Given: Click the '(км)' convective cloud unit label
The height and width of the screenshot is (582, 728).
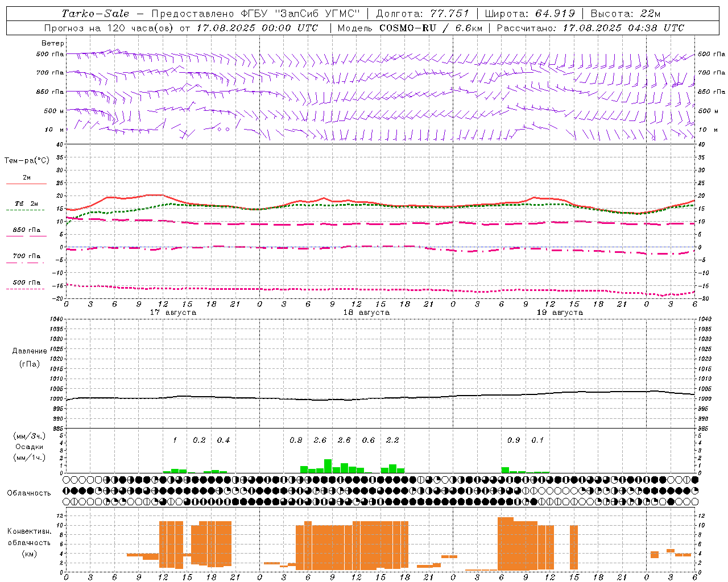Looking at the screenshot, I should tap(30, 554).
